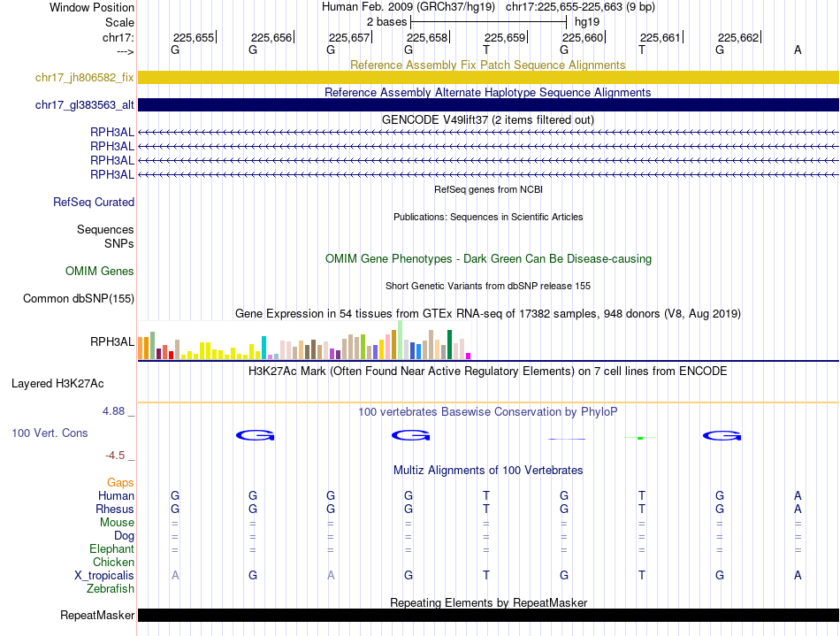Click the Gaps row label

click(120, 483)
